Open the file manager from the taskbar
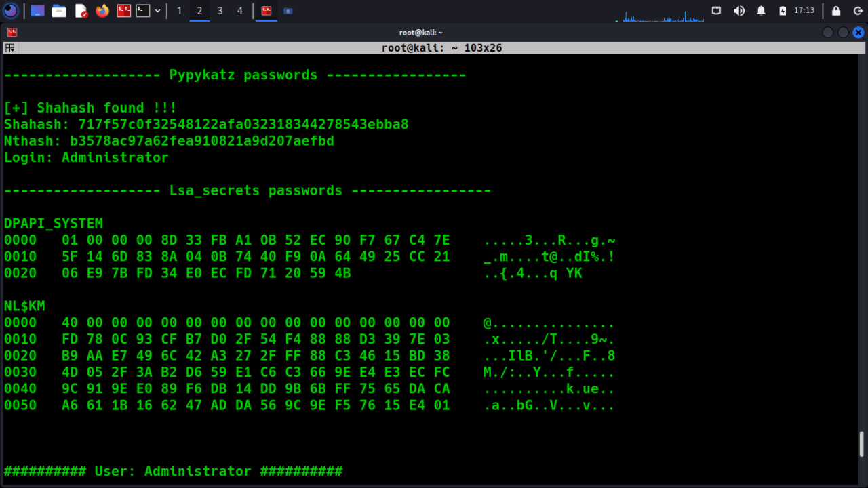Viewport: 868px width, 488px height. 58,10
